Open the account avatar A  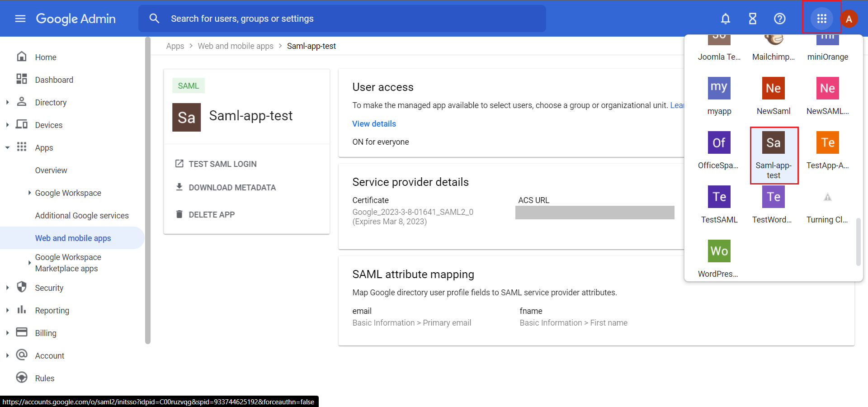(x=849, y=19)
